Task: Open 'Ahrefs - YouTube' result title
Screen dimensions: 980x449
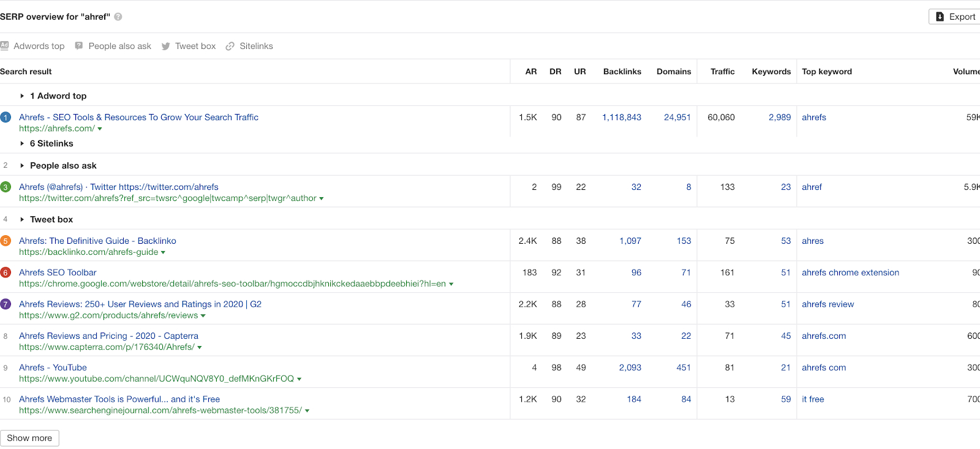Action: point(53,368)
